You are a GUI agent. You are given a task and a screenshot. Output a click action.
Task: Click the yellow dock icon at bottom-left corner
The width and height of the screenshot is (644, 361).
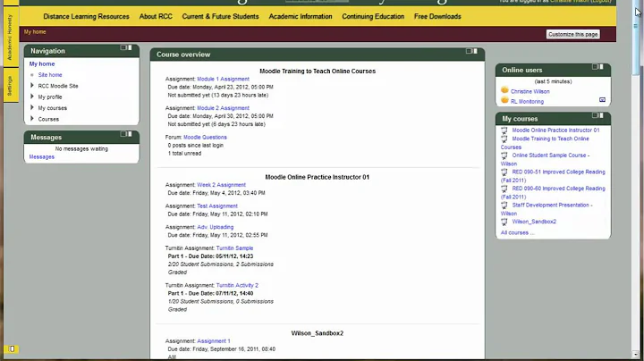point(12,349)
